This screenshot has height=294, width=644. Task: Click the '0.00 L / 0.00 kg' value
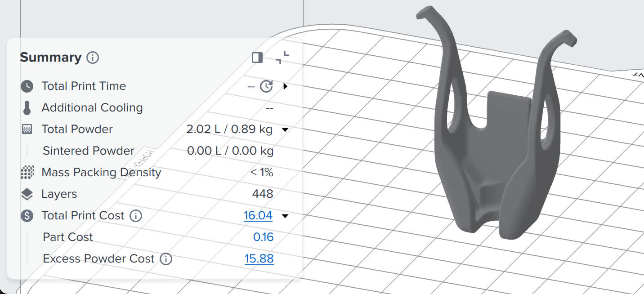(x=230, y=151)
